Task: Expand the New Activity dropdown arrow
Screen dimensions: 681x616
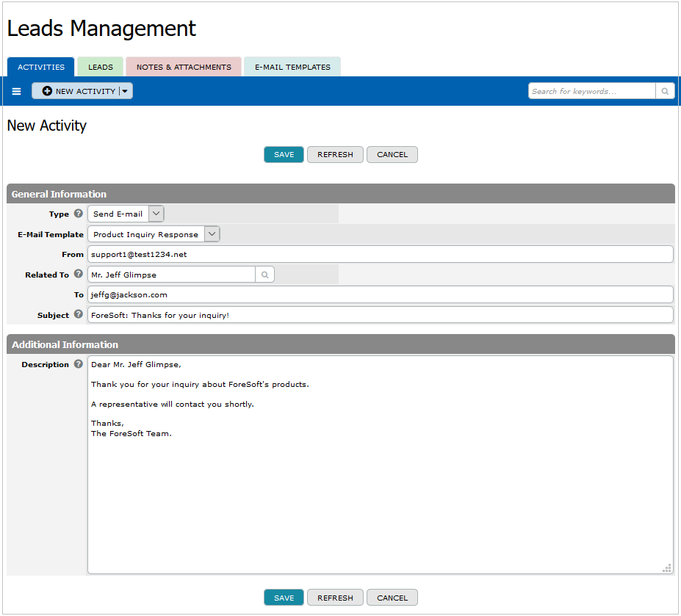Action: point(126,91)
